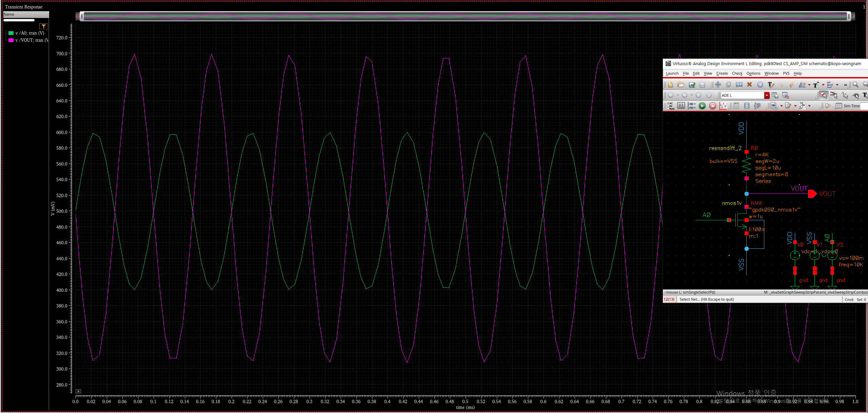Screen dimensions: 868x413
Task: Open the Create menu
Action: tap(722, 73)
